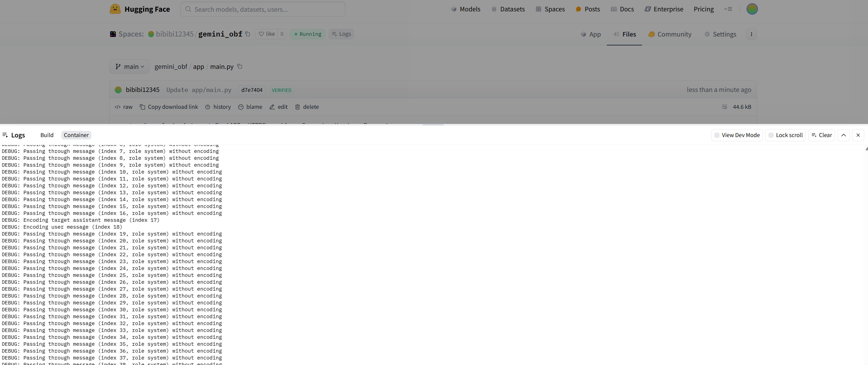This screenshot has height=365, width=868.
Task: Copy the gemini_obf space name icon
Action: (247, 34)
